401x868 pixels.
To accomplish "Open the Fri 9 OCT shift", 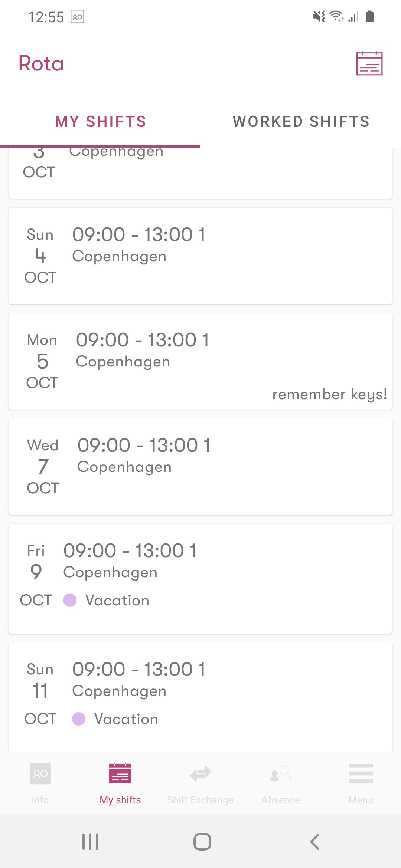I will point(200,579).
